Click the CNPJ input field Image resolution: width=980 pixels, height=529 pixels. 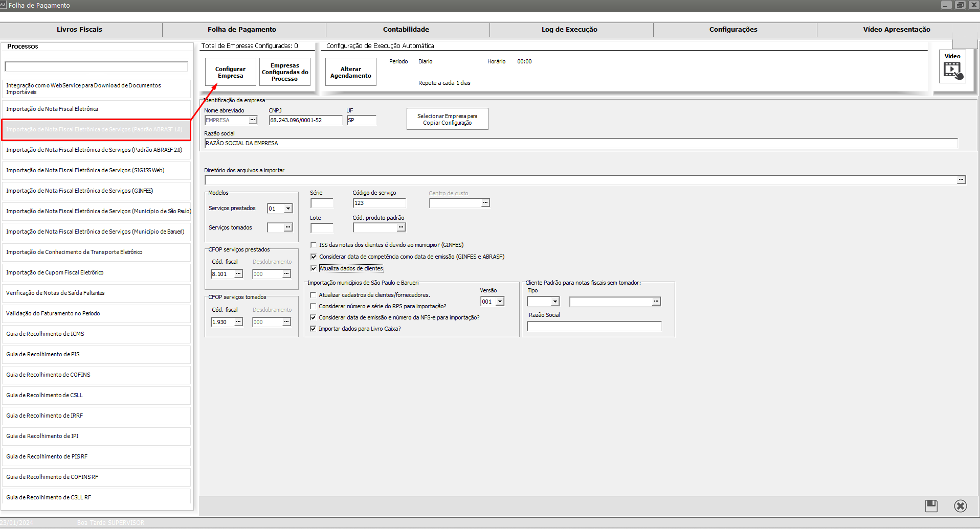tap(306, 120)
